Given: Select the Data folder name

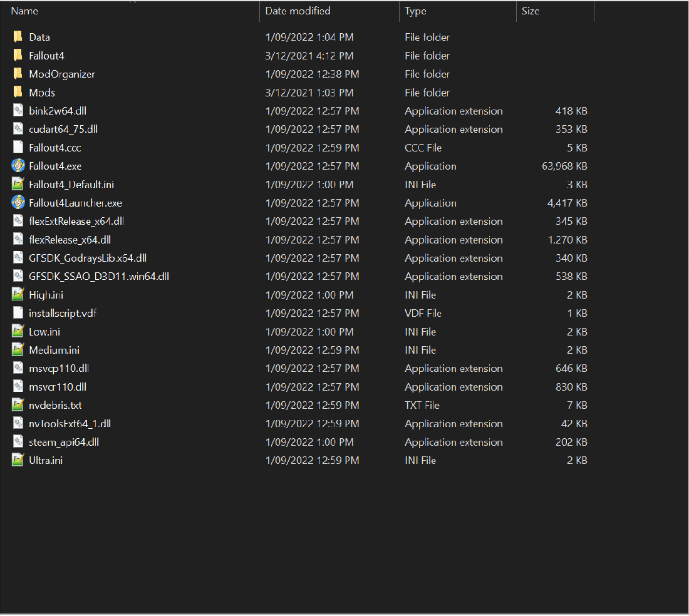Looking at the screenshot, I should (39, 38).
